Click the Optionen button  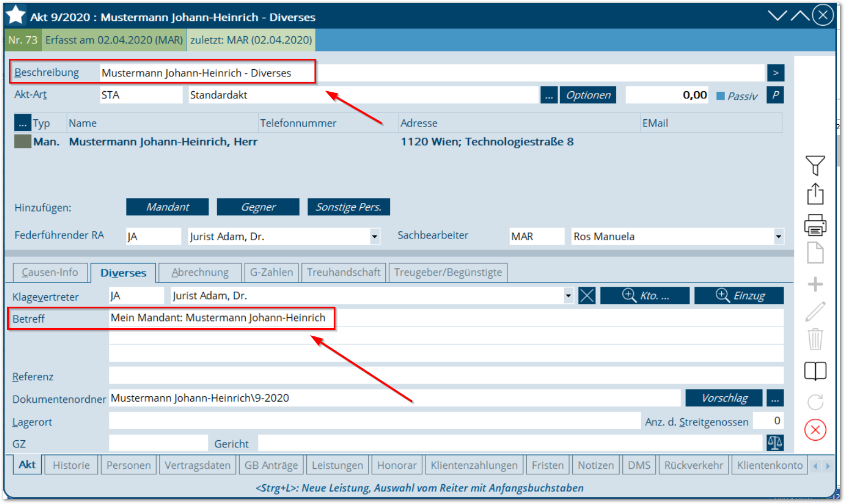click(588, 95)
